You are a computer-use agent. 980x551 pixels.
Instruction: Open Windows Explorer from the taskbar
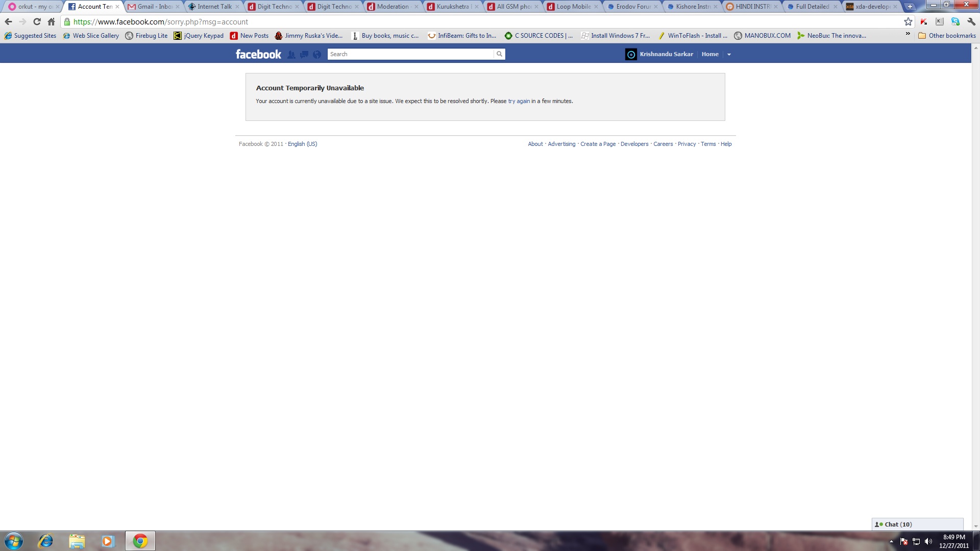click(77, 541)
